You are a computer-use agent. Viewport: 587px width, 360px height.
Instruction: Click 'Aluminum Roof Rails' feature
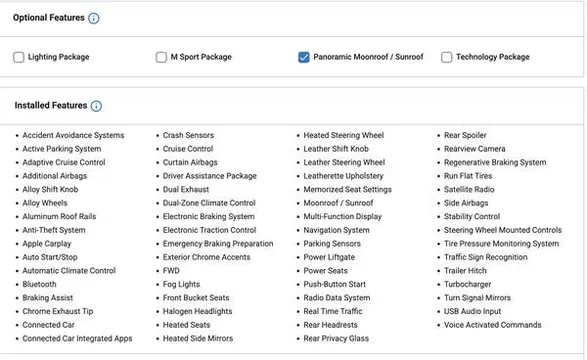pos(59,216)
